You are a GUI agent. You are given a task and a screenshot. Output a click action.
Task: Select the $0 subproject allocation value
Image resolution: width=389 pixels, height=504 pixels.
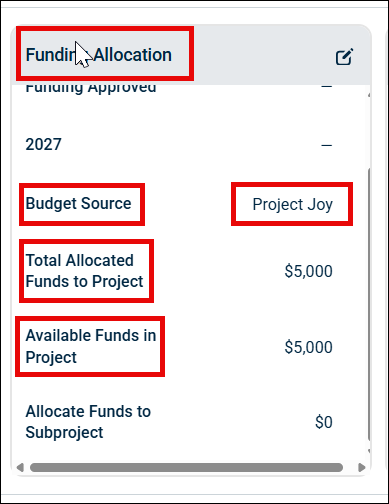point(324,422)
